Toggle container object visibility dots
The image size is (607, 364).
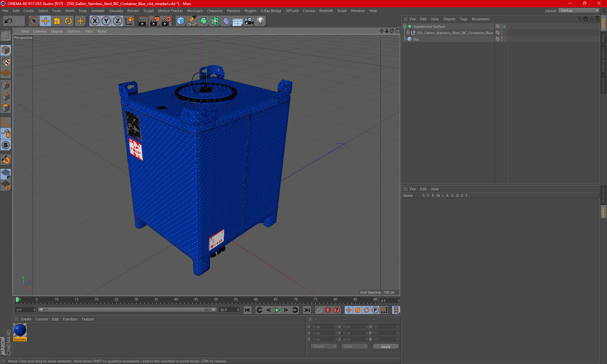pos(502,33)
